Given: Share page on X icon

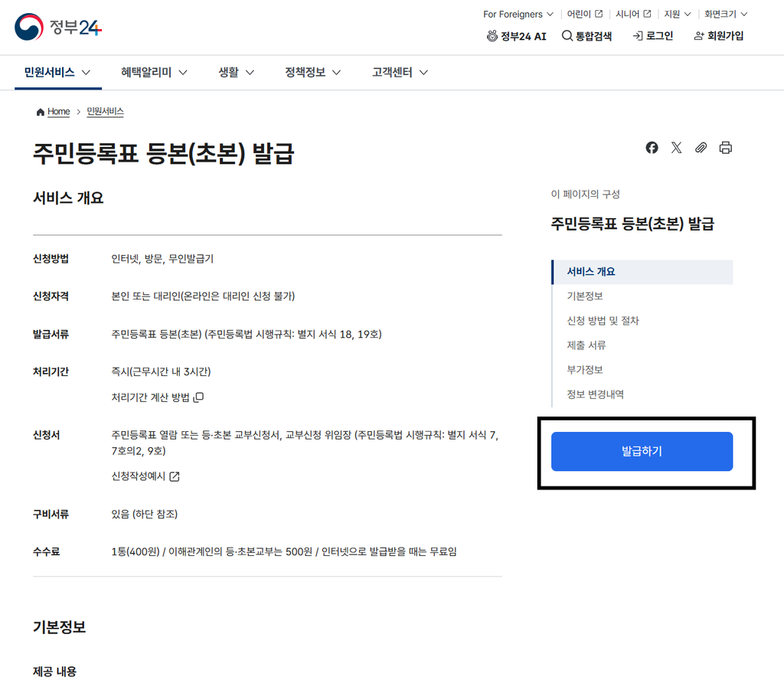Looking at the screenshot, I should [676, 148].
